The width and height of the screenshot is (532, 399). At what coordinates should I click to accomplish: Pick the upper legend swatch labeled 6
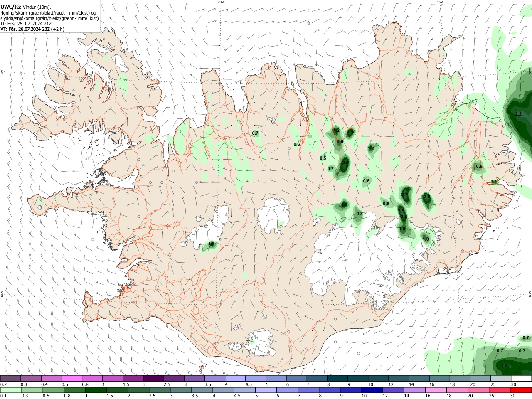coord(296,378)
